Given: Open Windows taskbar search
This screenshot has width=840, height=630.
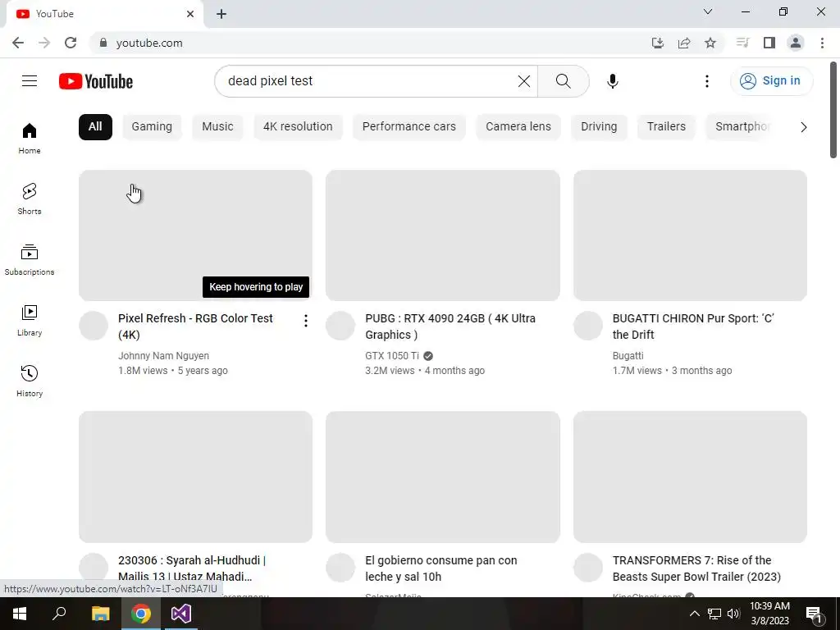Looking at the screenshot, I should (x=59, y=614).
